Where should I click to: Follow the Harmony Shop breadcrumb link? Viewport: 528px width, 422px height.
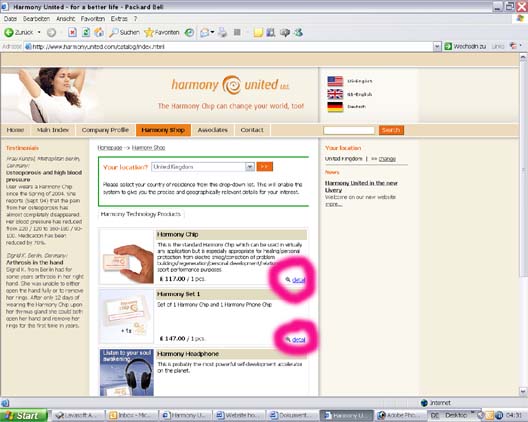148,148
